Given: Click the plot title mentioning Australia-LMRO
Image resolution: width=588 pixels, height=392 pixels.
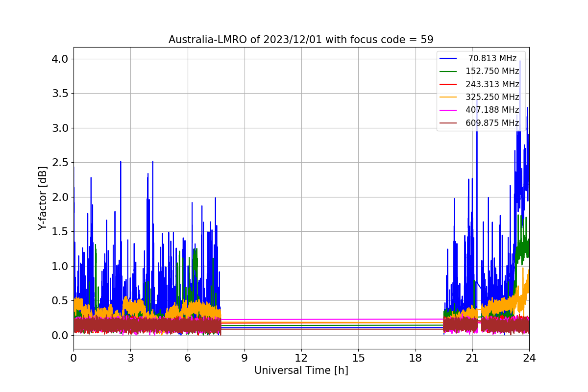Looking at the screenshot, I should coord(301,40).
